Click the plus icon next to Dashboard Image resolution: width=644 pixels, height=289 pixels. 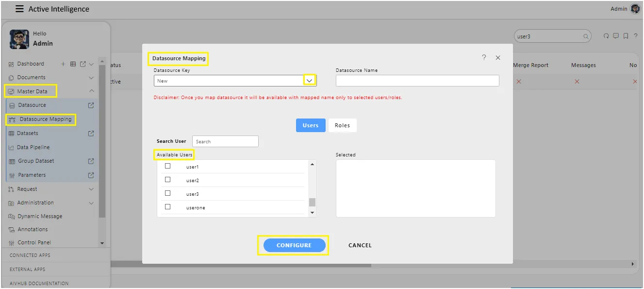click(63, 64)
